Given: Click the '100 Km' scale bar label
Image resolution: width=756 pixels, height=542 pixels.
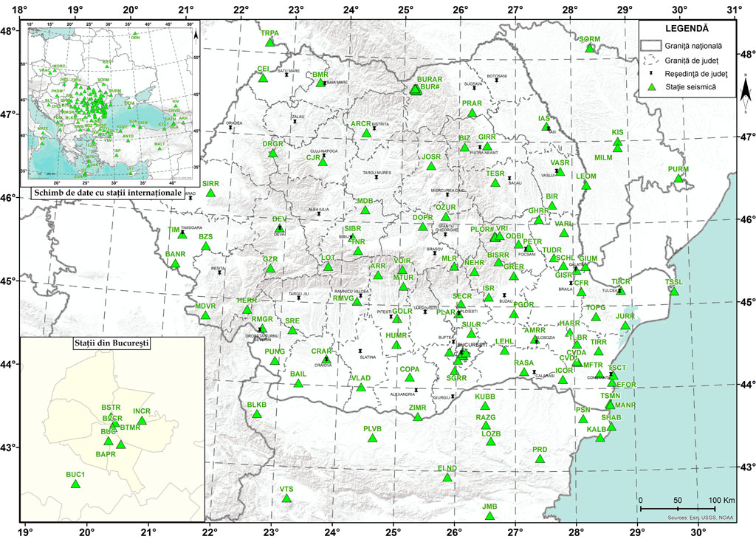Looking at the screenshot, I should tap(722, 501).
